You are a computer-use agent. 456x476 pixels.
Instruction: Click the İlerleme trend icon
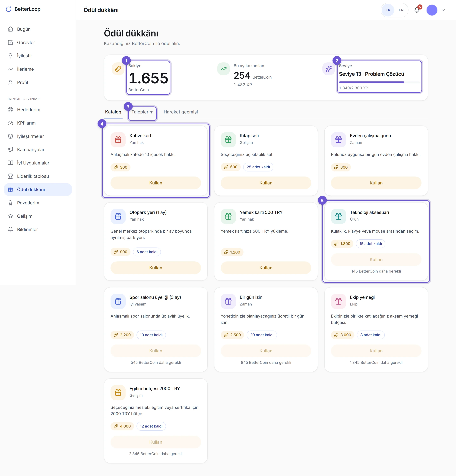(10, 69)
